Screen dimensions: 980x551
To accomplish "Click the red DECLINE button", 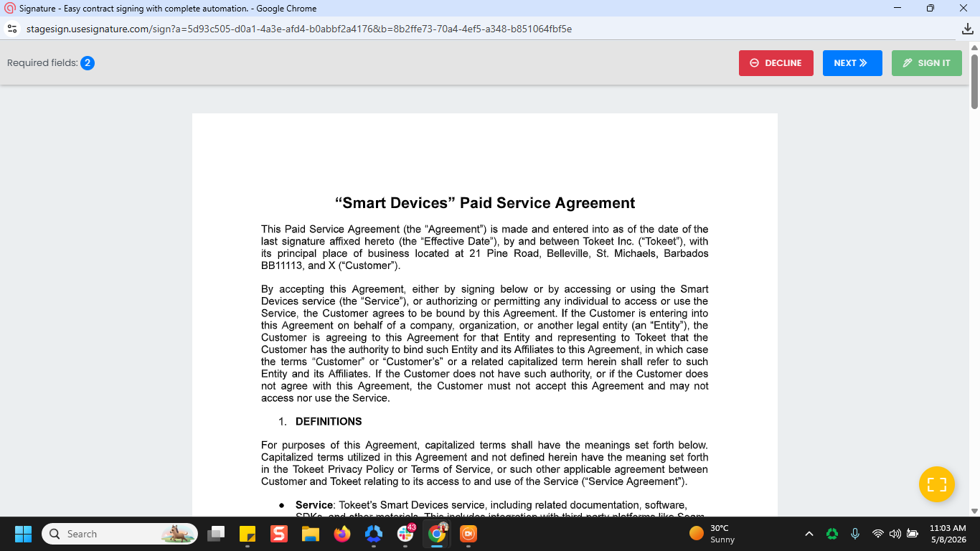I will [776, 63].
